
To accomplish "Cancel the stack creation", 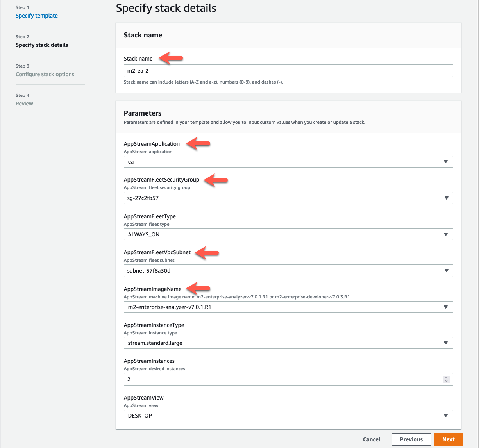I will (371, 439).
